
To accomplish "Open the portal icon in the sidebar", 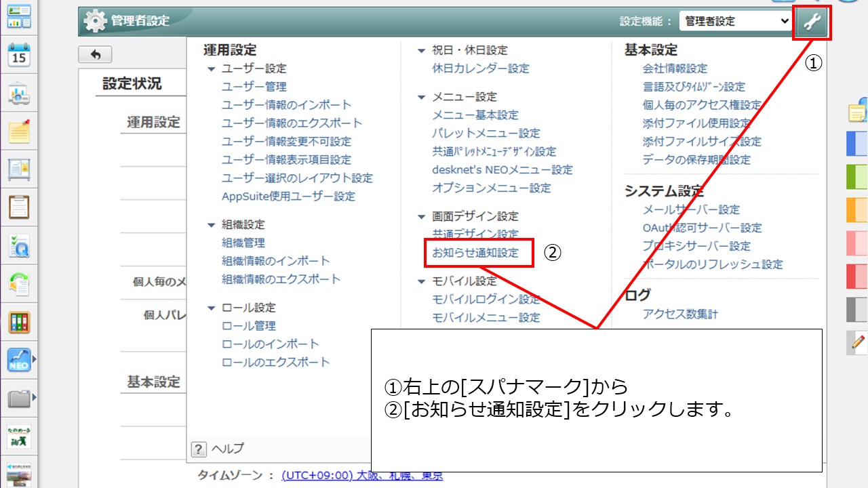I will 19,16.
